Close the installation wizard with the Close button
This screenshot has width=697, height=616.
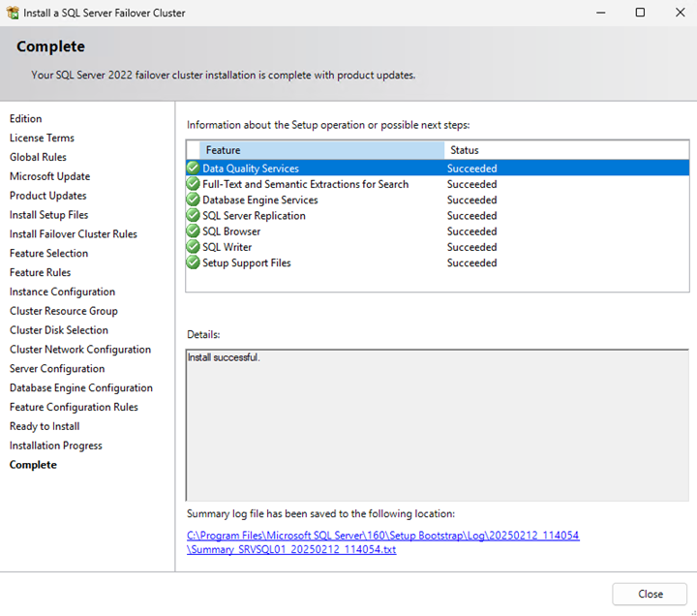coord(650,594)
